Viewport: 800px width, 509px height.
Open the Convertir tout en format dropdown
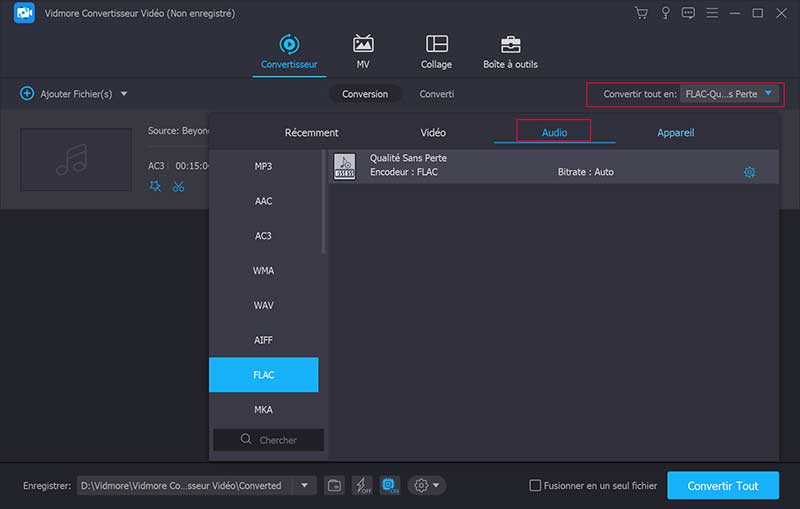(730, 94)
